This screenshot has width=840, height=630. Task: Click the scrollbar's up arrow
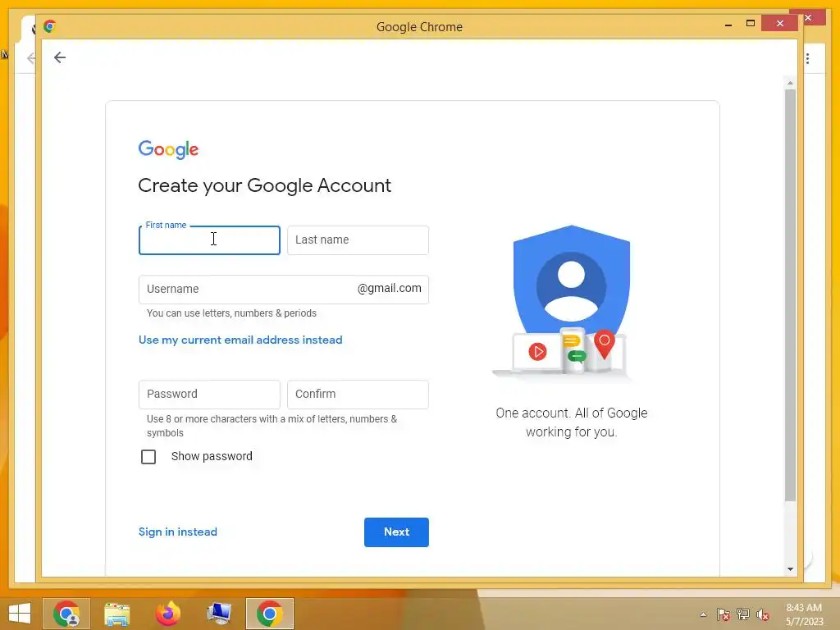tap(790, 83)
